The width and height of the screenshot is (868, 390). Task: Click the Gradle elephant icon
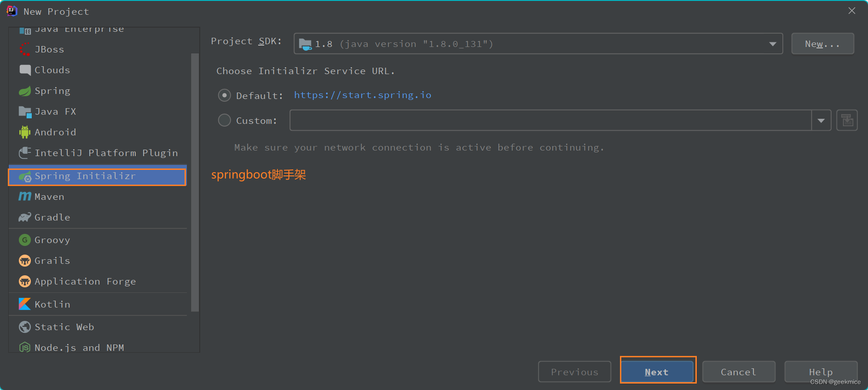(x=25, y=217)
